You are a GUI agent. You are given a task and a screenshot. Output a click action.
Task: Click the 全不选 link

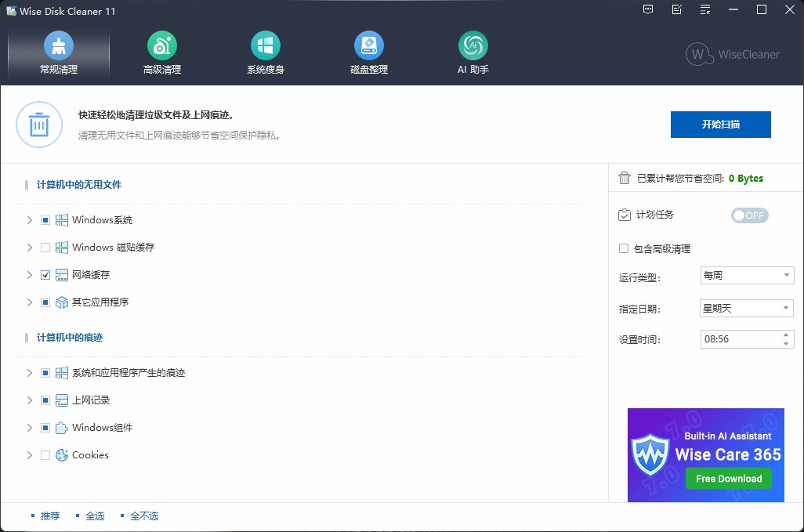pos(144,516)
